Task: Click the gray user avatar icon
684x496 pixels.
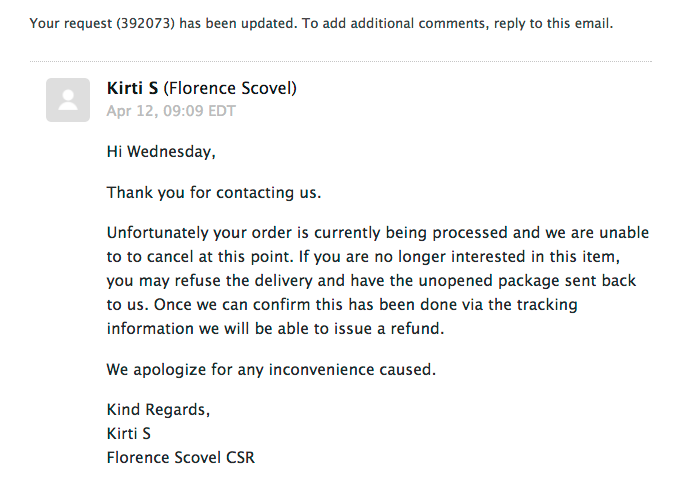Action: [68, 100]
